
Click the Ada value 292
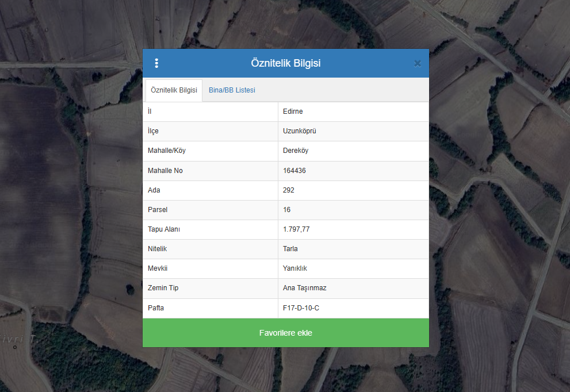(289, 190)
